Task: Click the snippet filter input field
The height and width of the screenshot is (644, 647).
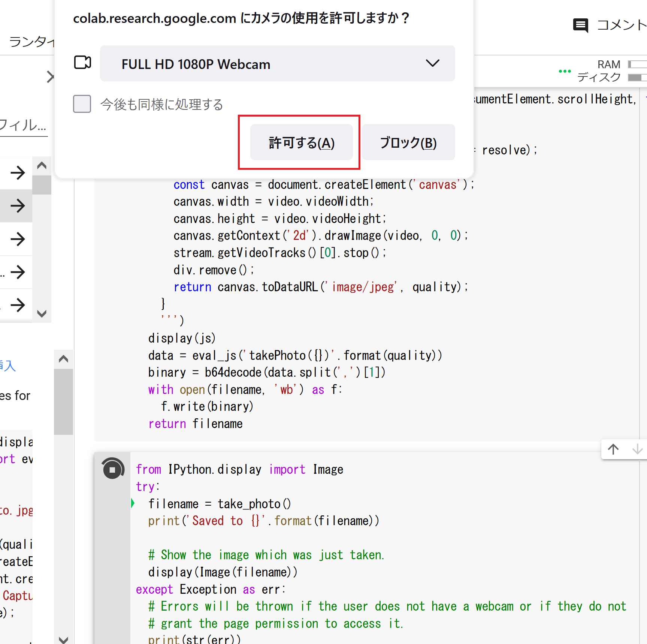Action: coord(24,125)
